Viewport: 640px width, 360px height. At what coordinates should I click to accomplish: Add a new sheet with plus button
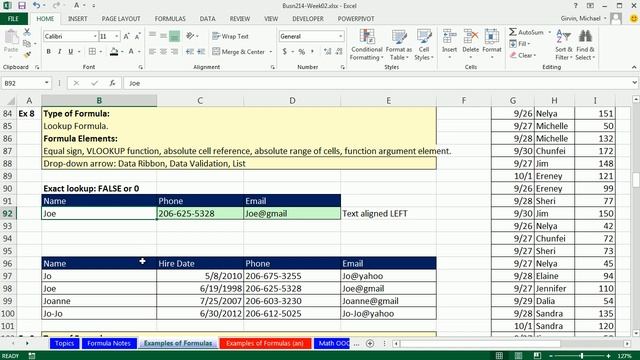370,343
